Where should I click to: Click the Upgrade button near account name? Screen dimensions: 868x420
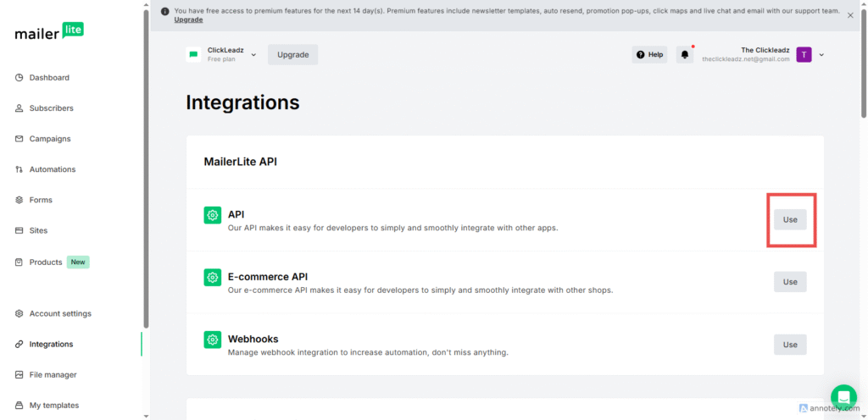292,55
